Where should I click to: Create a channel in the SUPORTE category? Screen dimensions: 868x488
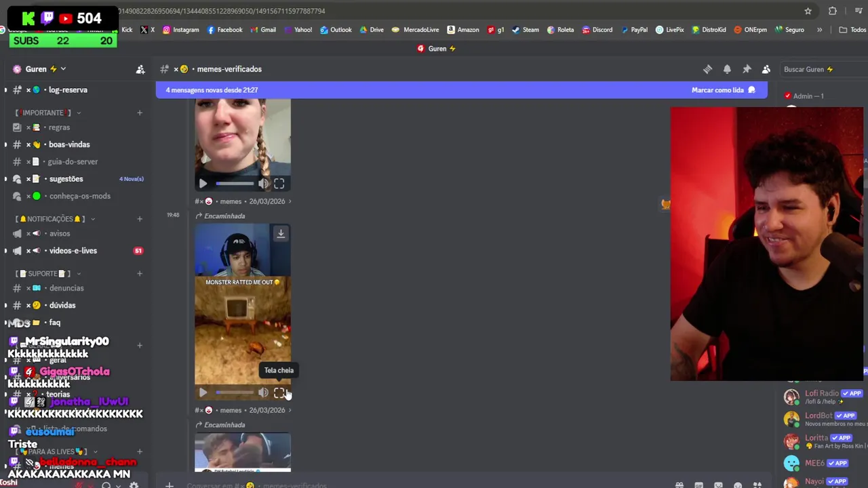pos(140,274)
